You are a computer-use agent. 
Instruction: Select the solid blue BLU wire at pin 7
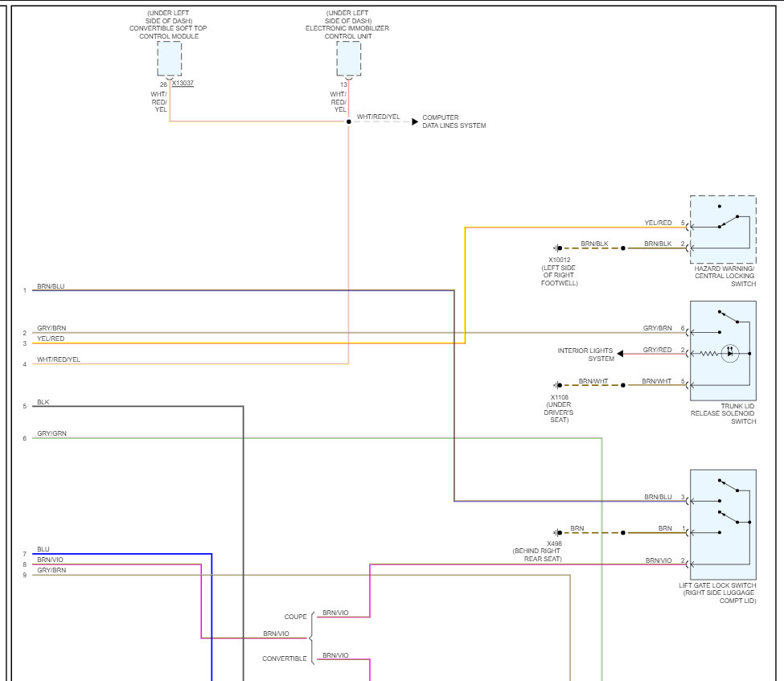click(122, 554)
